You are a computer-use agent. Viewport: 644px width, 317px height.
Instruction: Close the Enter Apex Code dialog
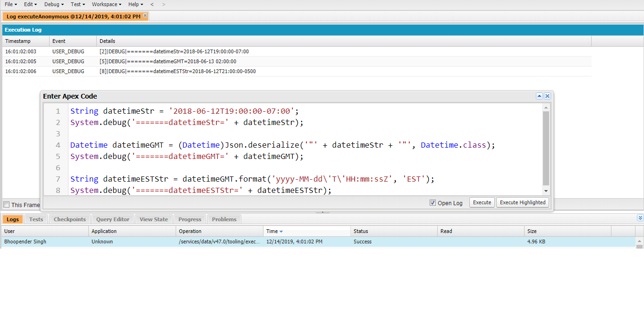[547, 96]
